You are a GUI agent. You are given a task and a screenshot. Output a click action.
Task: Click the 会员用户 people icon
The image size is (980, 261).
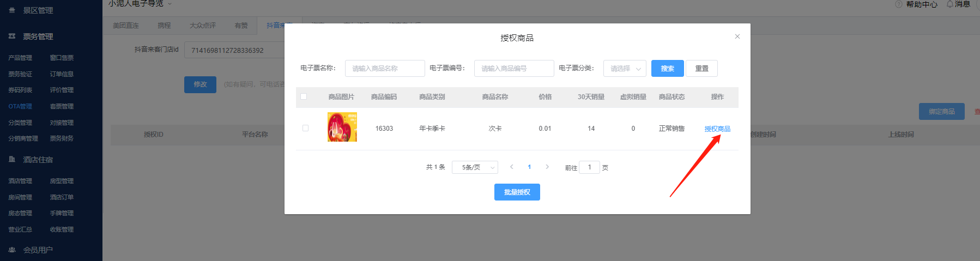click(x=12, y=250)
